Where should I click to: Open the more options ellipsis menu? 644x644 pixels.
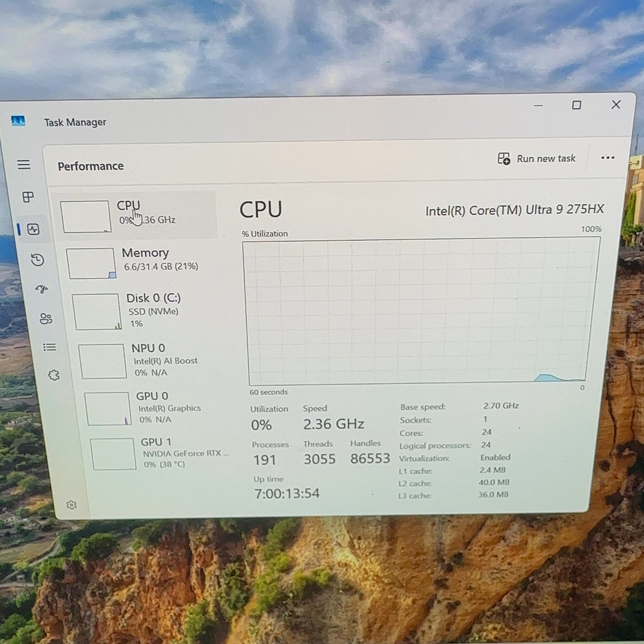pyautogui.click(x=607, y=158)
